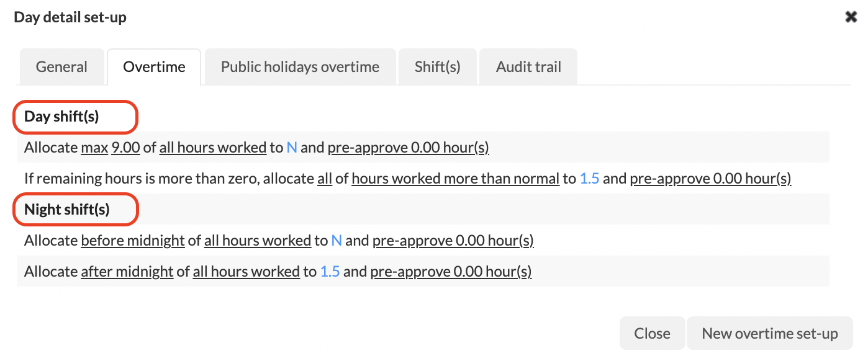Click the blue N rate in Day shift rule
868x361 pixels.
coord(292,148)
